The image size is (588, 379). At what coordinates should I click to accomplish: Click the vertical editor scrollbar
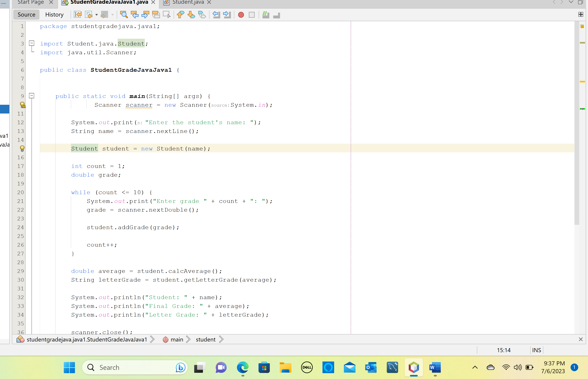(x=577, y=123)
